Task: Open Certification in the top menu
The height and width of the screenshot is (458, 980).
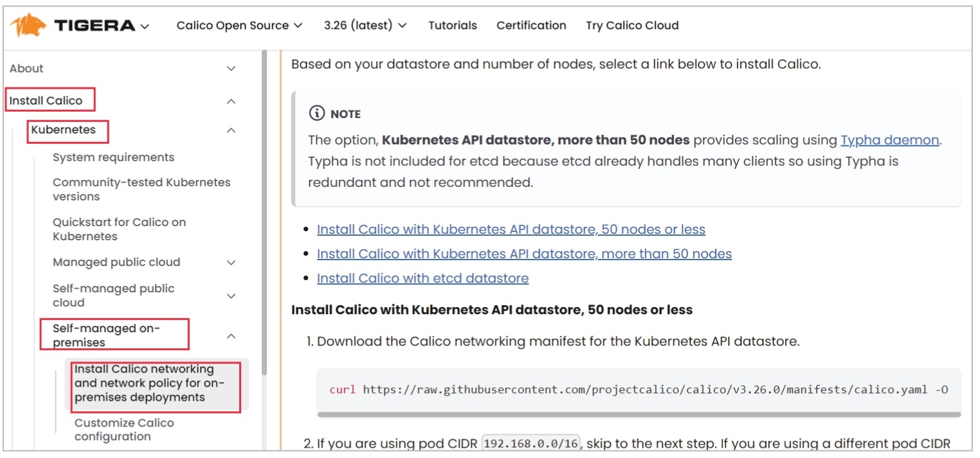Action: [531, 26]
